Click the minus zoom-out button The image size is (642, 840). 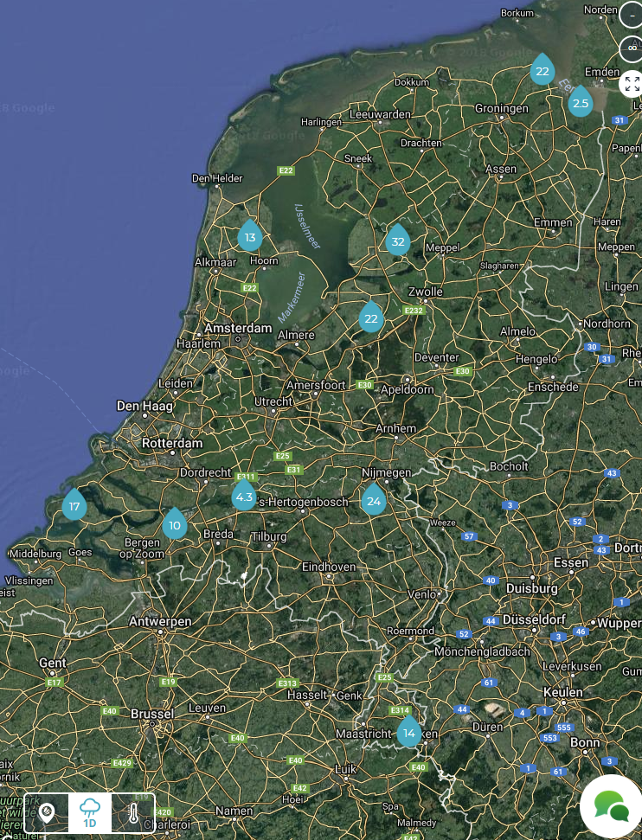click(632, 16)
